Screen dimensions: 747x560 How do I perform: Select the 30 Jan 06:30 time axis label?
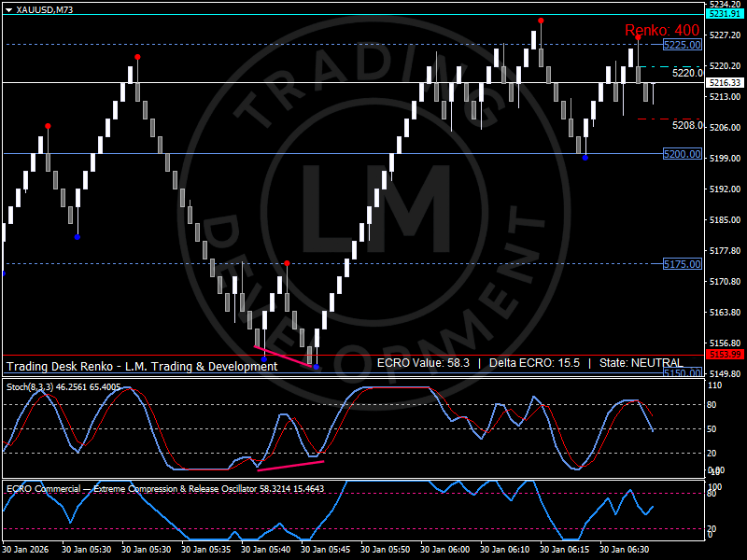coord(626,549)
